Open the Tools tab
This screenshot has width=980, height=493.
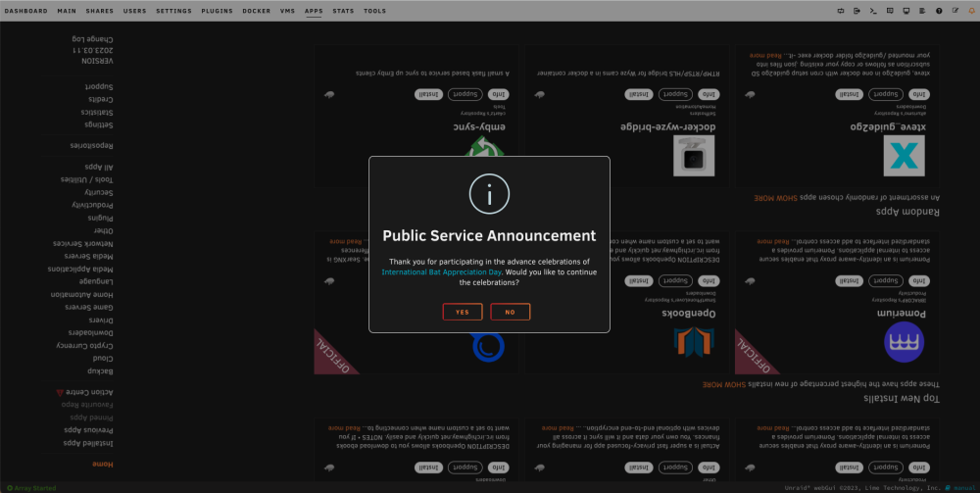374,11
